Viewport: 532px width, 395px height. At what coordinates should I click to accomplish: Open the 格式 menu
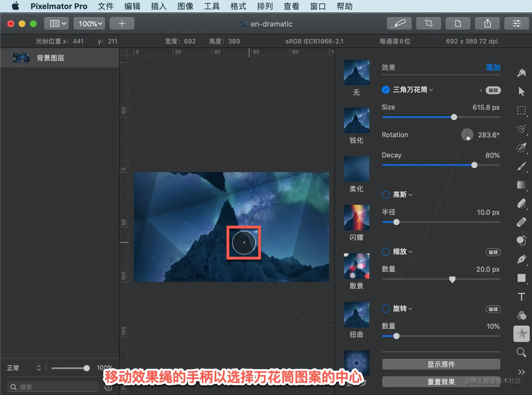pos(238,6)
